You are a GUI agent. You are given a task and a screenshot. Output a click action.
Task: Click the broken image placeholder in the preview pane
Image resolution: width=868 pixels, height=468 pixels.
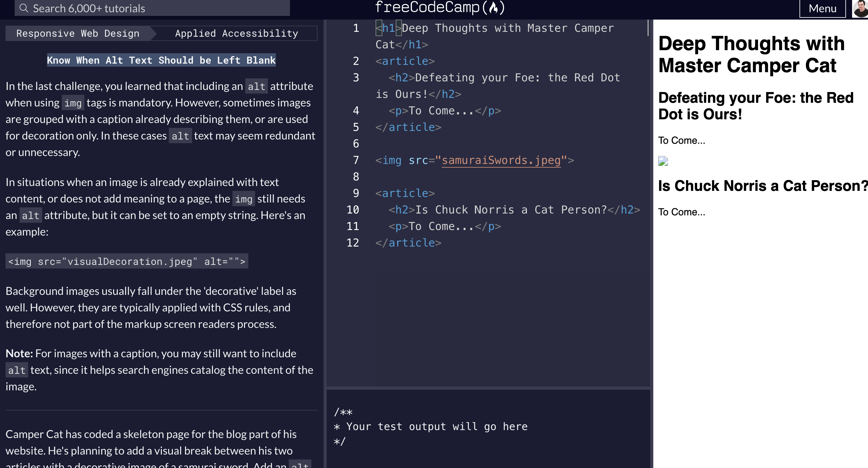tap(662, 162)
